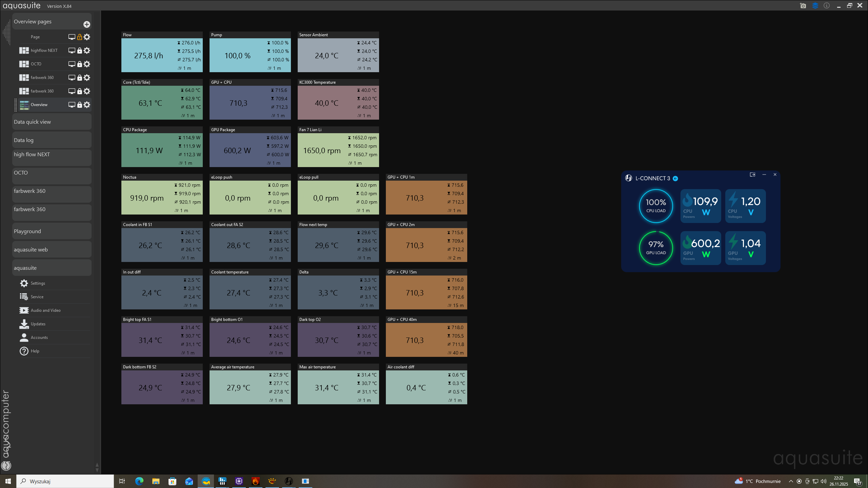Click the screenshot camera icon in title bar

tap(803, 6)
